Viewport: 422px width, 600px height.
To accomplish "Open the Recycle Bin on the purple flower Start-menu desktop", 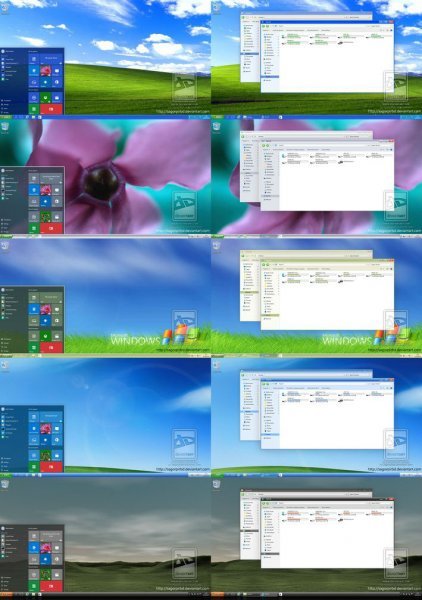I will [5, 127].
